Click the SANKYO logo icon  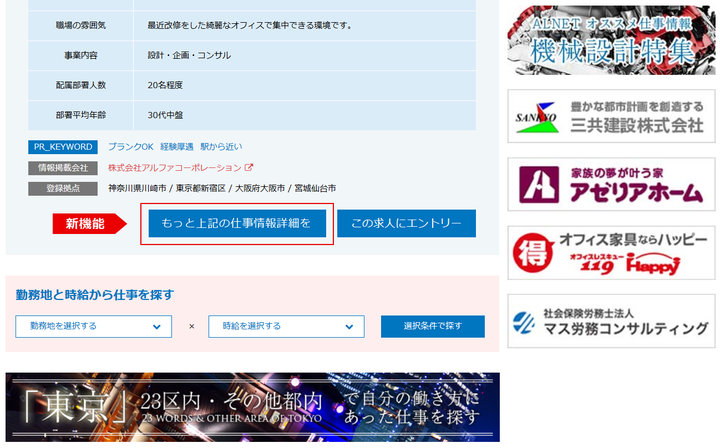pyautogui.click(x=536, y=118)
